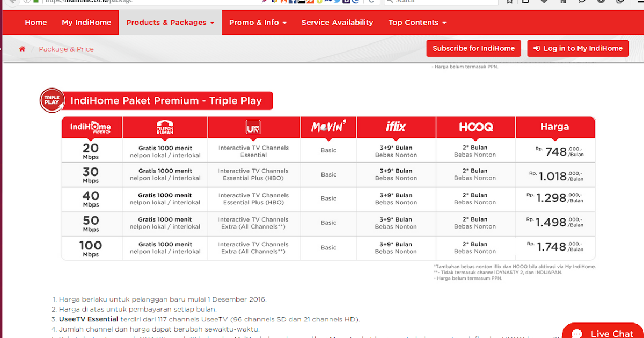Click Movin' Basic cell in 20 Mbps row
Viewport: 644px width, 338px height.
[328, 151]
